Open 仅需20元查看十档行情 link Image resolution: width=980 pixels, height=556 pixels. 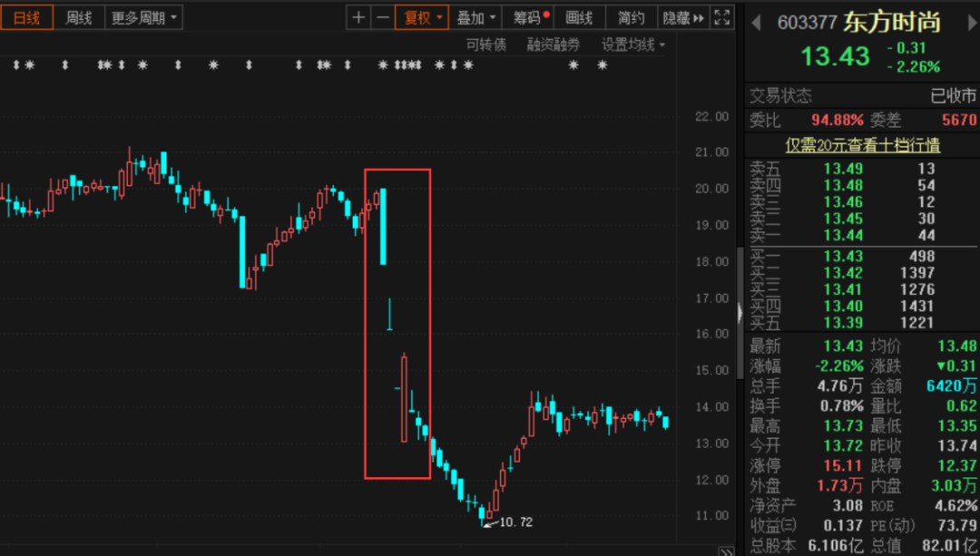862,145
